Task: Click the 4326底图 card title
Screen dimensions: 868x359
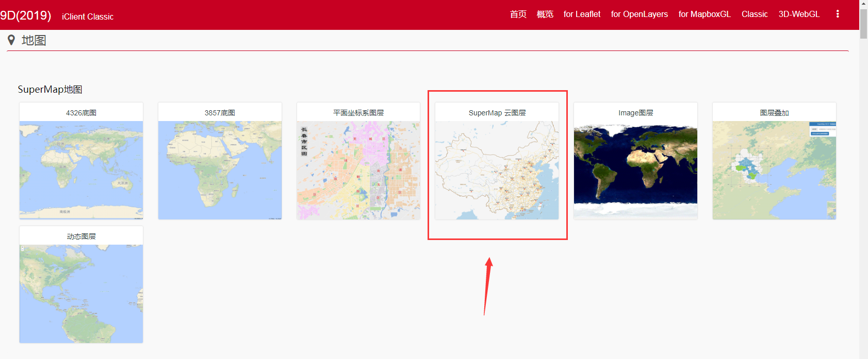Action: (x=81, y=113)
